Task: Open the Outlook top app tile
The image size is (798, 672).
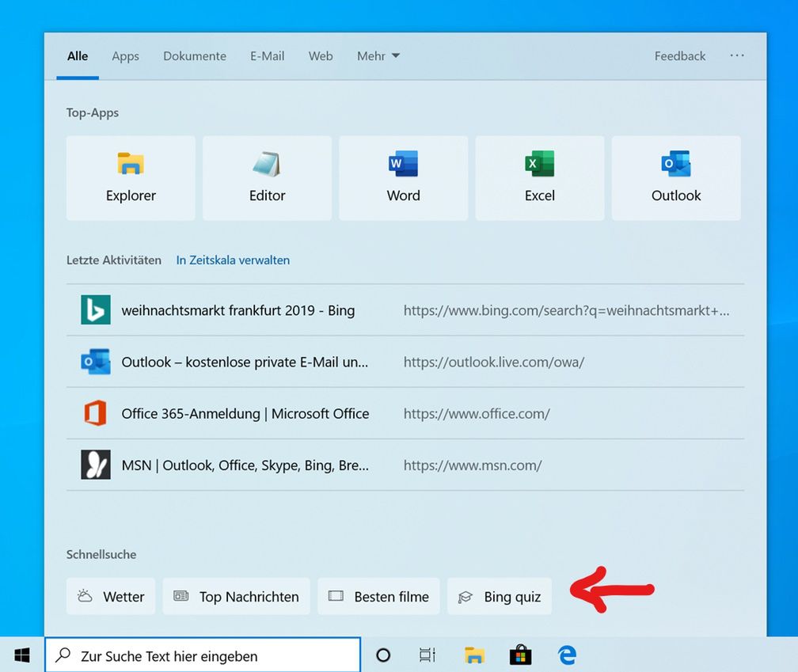Action: click(676, 178)
